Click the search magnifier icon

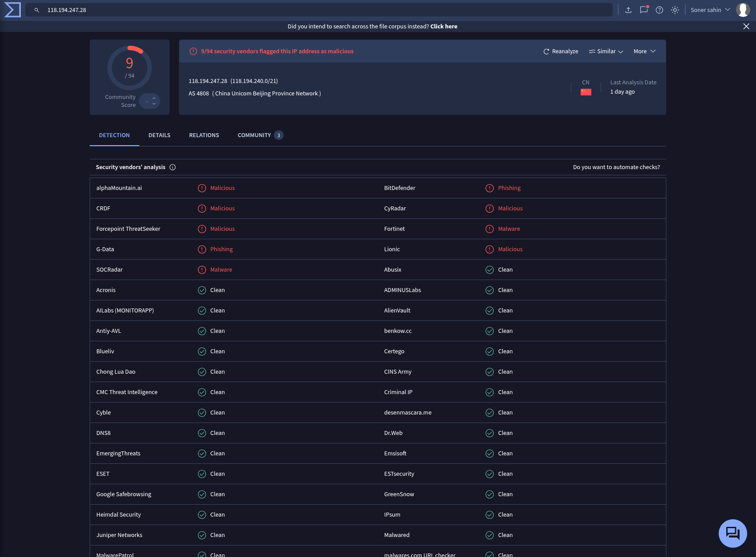(37, 10)
